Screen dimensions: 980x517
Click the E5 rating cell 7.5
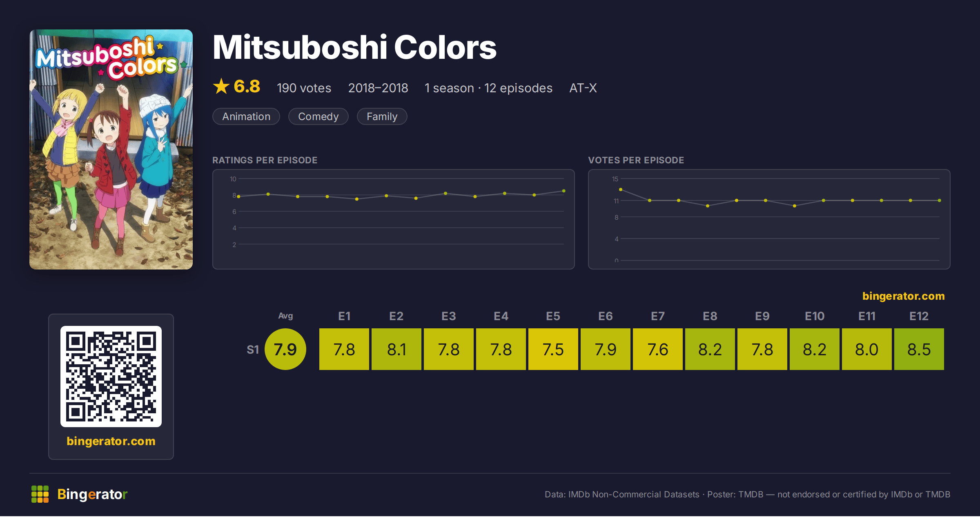tap(553, 349)
